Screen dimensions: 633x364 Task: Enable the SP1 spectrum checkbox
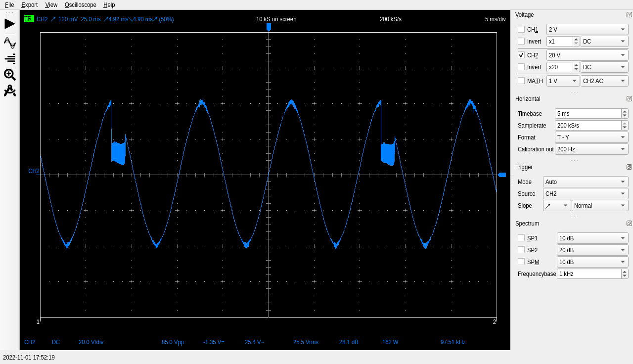point(521,238)
